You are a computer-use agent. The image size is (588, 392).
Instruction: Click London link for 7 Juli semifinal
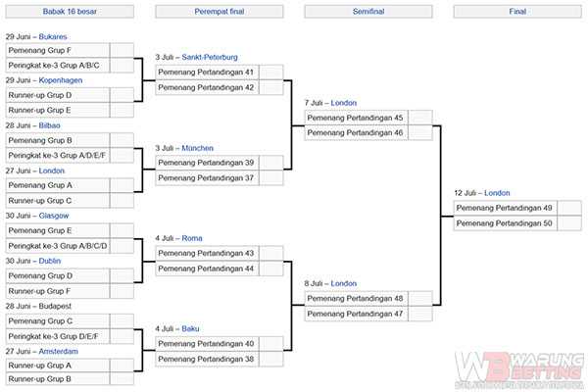coord(344,103)
